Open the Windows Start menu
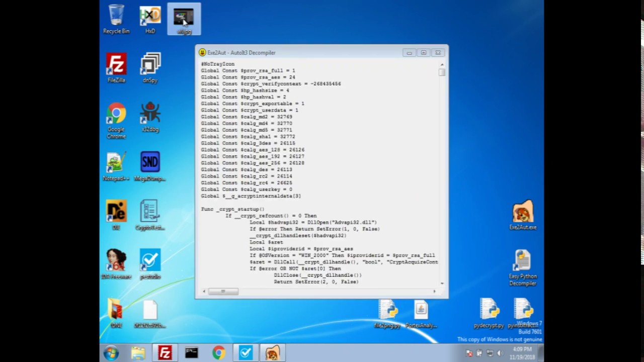The height and width of the screenshot is (362, 644). pos(111,353)
